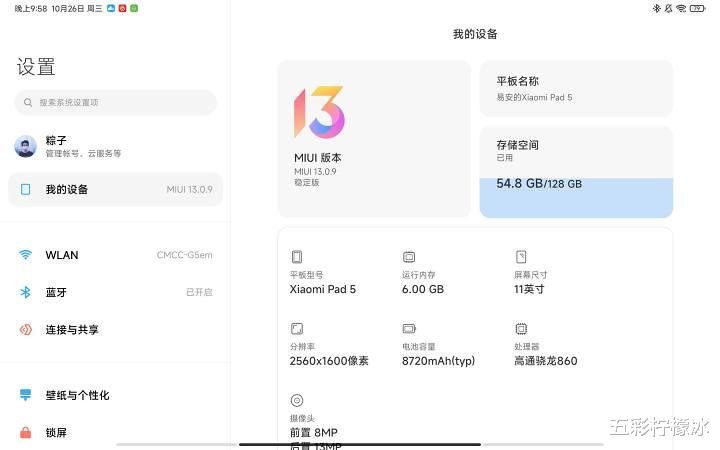Select 我的设备 in settings sidebar
This screenshot has height=450, width=720.
[115, 189]
